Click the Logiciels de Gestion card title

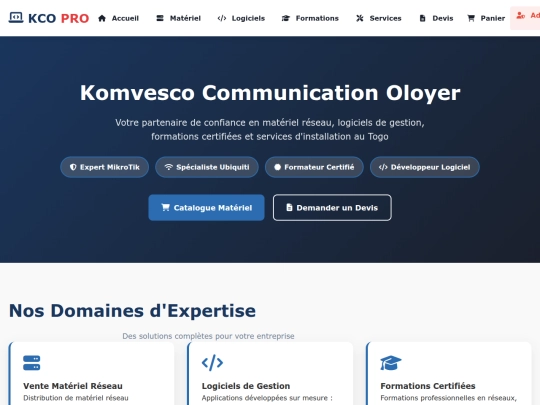tap(246, 386)
